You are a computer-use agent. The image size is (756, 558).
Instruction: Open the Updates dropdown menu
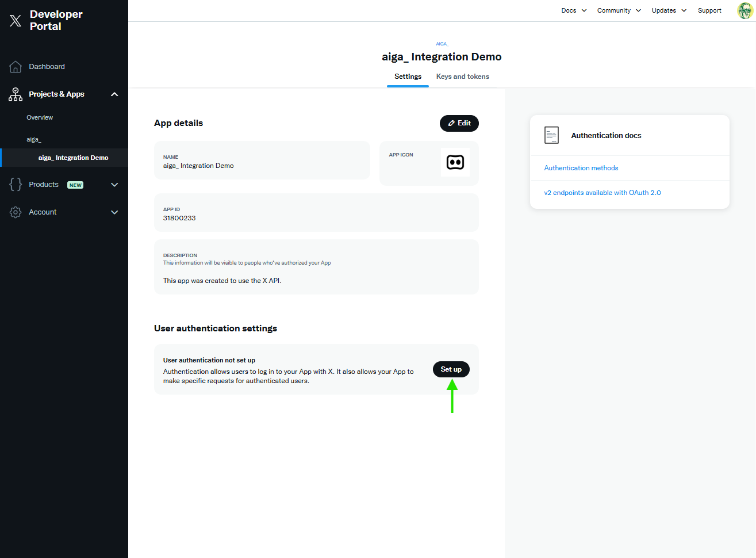669,10
